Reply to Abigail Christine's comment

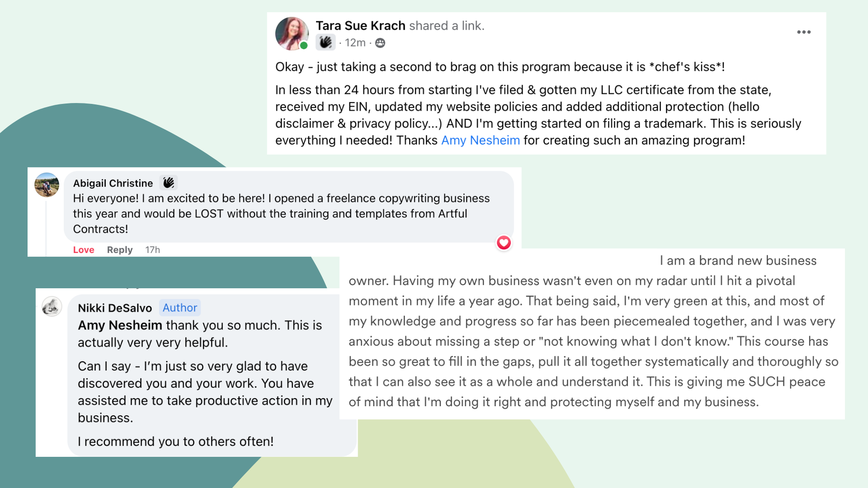pyautogui.click(x=120, y=250)
